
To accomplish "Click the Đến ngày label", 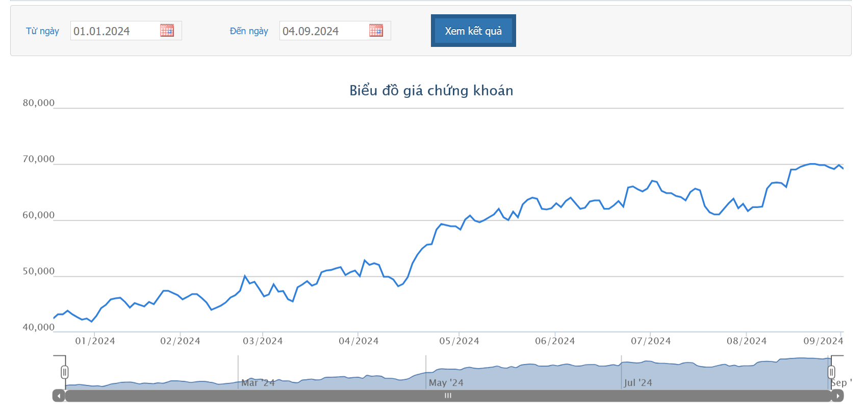I will pyautogui.click(x=249, y=31).
